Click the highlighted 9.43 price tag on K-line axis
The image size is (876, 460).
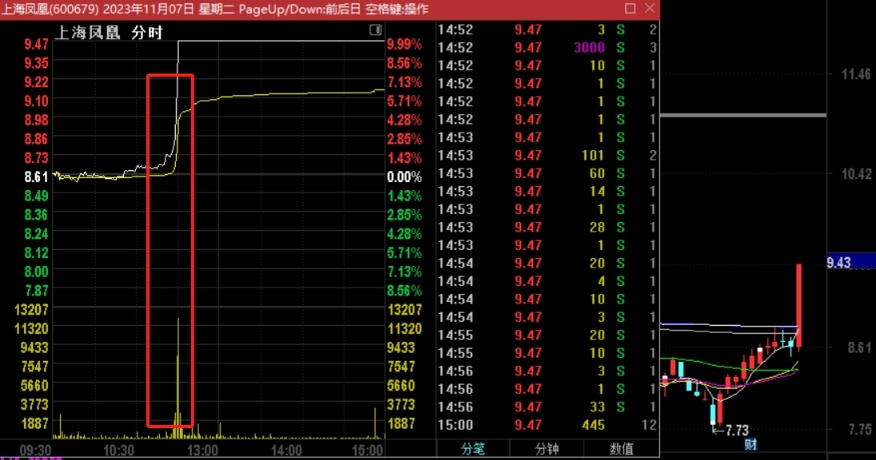click(x=851, y=262)
